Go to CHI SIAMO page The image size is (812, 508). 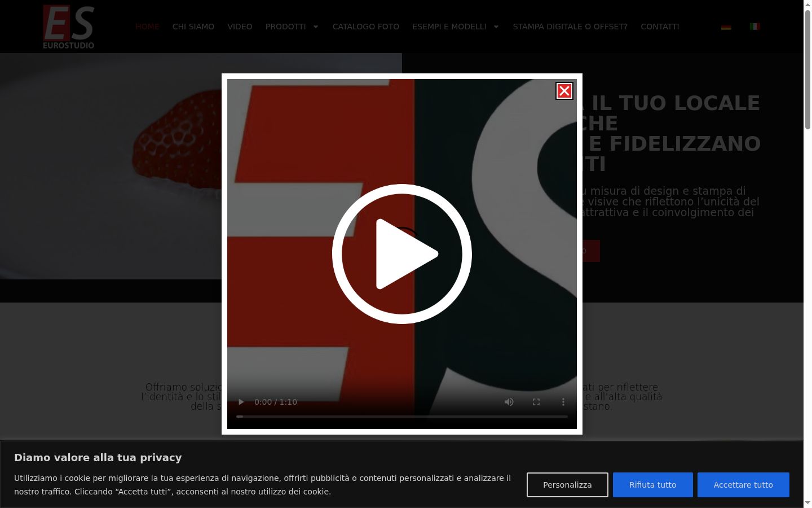pyautogui.click(x=193, y=27)
